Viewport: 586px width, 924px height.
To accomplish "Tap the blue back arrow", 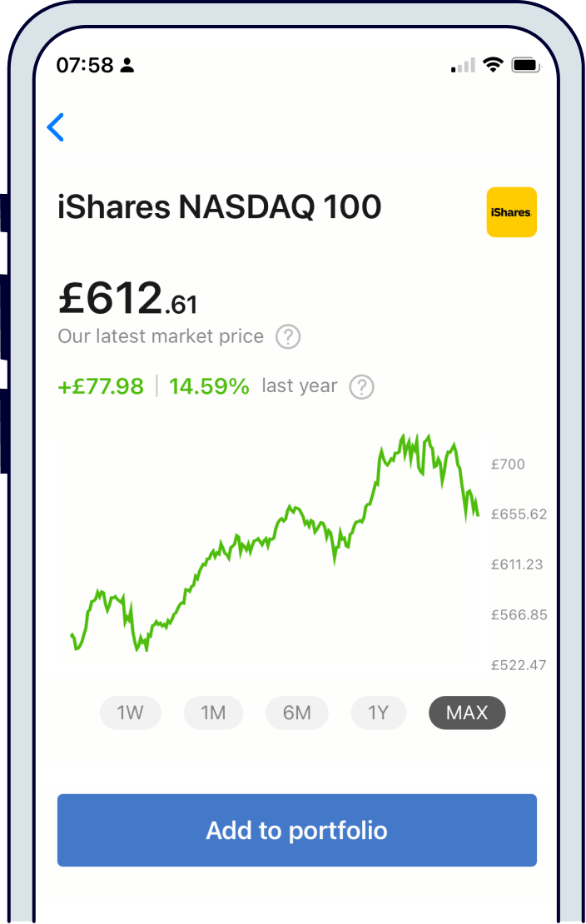I will point(56,127).
